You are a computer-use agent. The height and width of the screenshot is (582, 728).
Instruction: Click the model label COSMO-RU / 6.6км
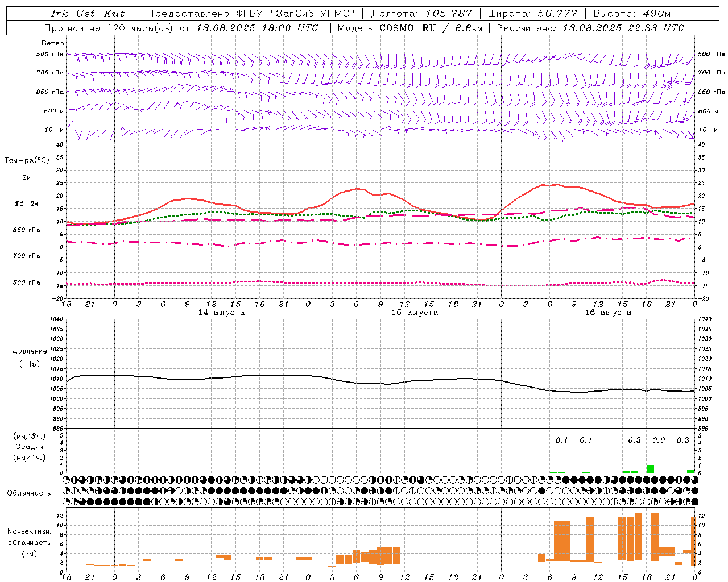pyautogui.click(x=431, y=28)
